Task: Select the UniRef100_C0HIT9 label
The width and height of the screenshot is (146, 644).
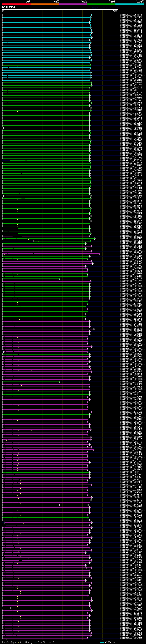Action: click(x=131, y=156)
